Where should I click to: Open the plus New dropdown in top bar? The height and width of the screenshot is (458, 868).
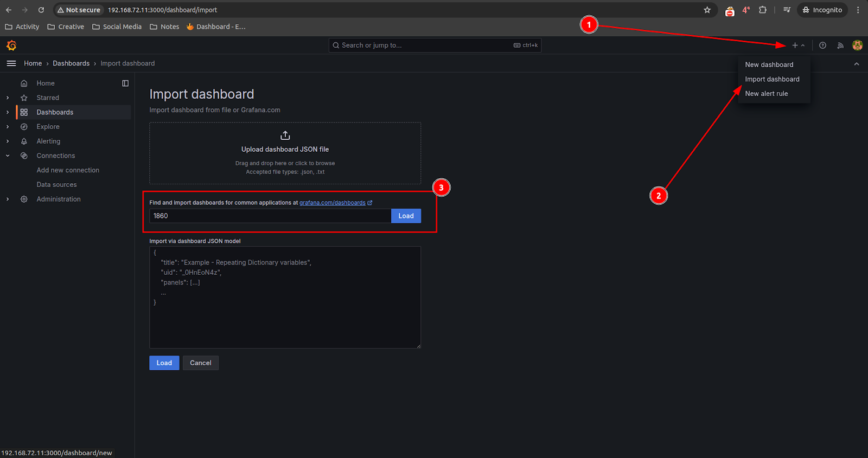tap(798, 46)
